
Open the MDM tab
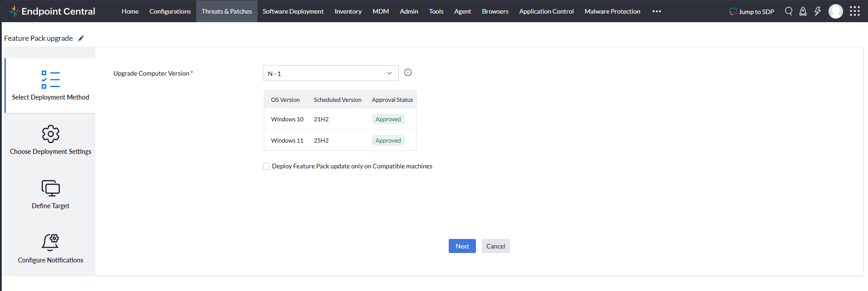381,11
